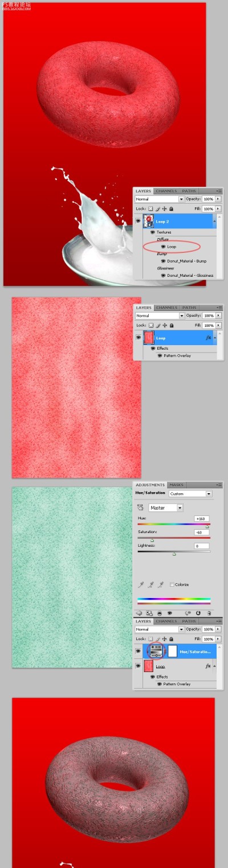
Task: Click the return-to-adjustment-list arrow icon
Action: pos(139,613)
